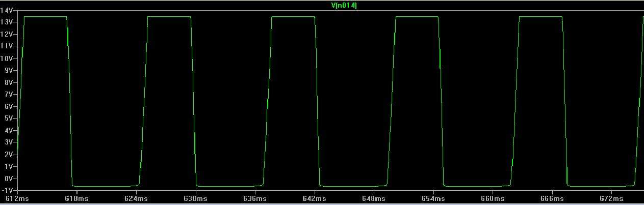This screenshot has height=205, width=644.
Task: Click the 2V y-axis label
Action: 8,155
